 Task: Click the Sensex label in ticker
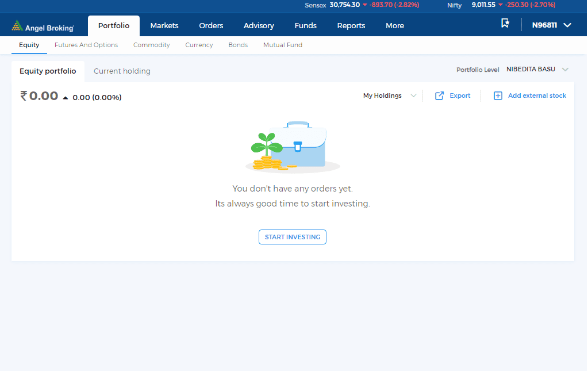(316, 5)
